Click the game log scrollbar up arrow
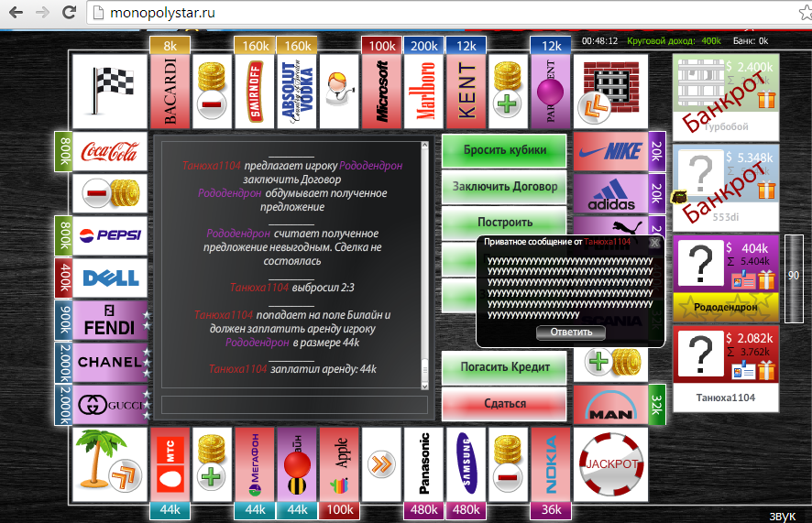Image resolution: width=812 pixels, height=523 pixels. [x=424, y=146]
